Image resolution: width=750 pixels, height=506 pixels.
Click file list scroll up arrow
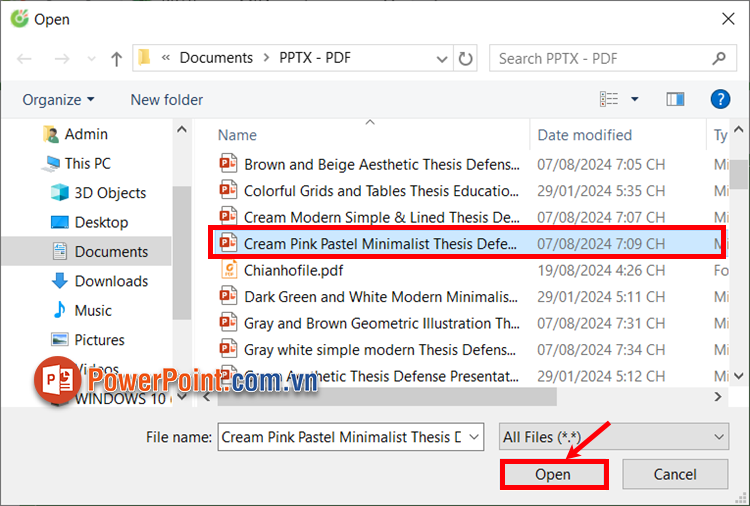(x=739, y=129)
